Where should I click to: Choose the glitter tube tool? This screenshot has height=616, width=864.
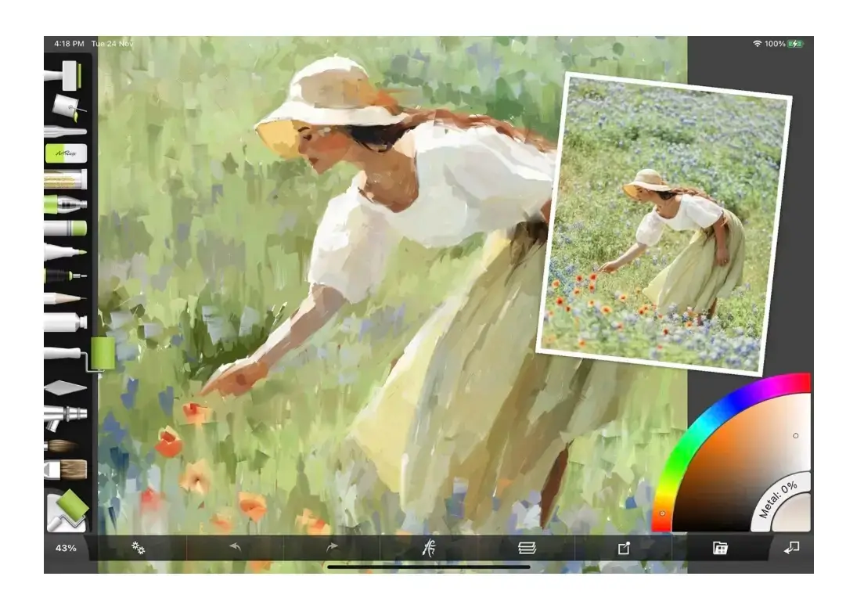click(x=64, y=179)
